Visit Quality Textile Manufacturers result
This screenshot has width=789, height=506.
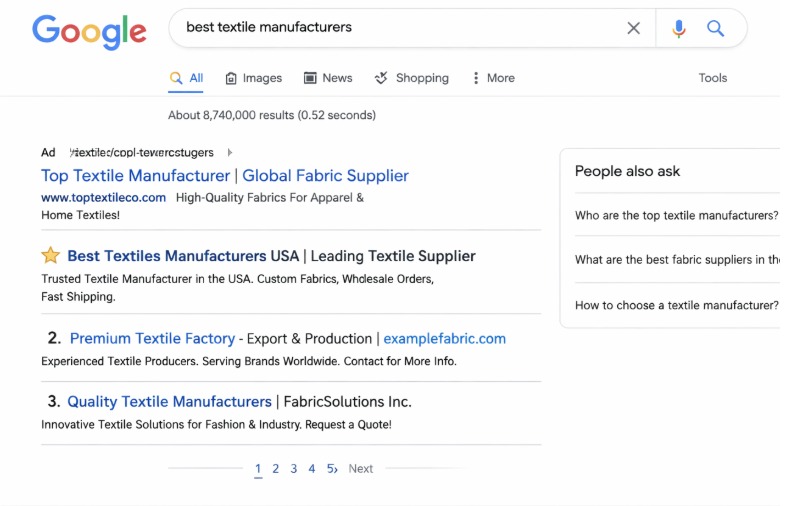point(169,402)
